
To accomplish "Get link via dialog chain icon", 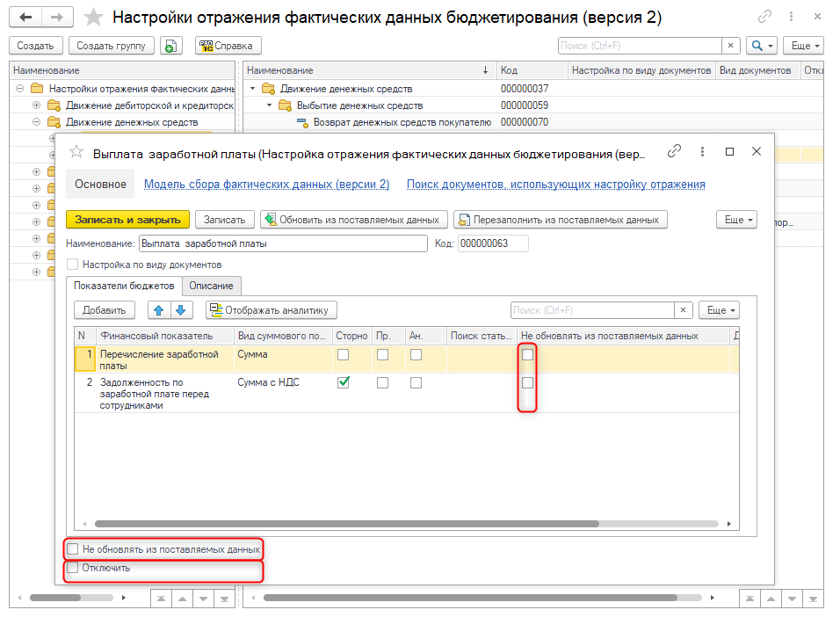I will [674, 152].
